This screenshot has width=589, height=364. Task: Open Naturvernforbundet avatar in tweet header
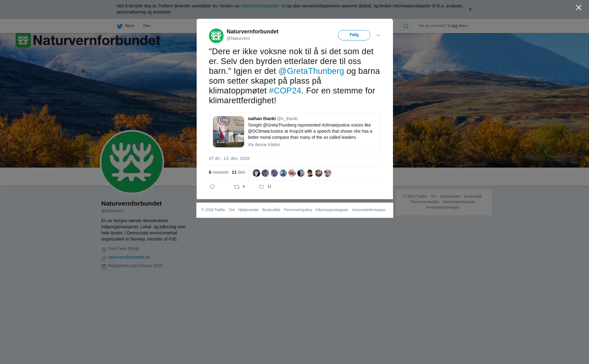click(x=216, y=36)
